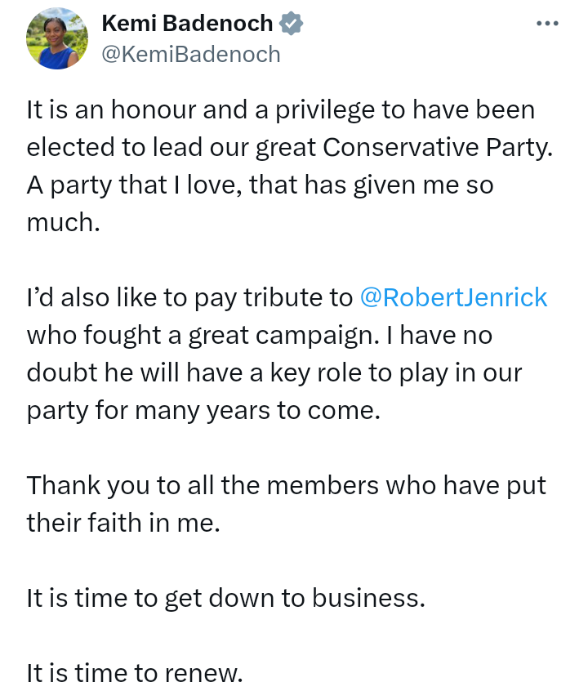Click the display name Kemi Badenoch

pos(187,24)
